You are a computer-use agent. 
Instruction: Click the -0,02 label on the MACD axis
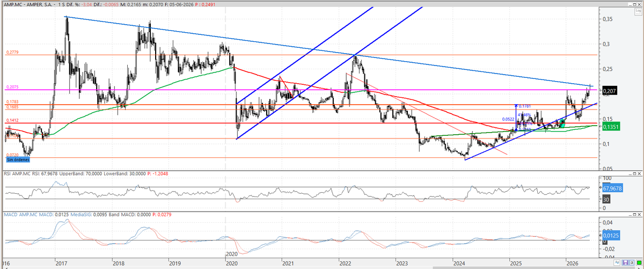tap(610, 249)
